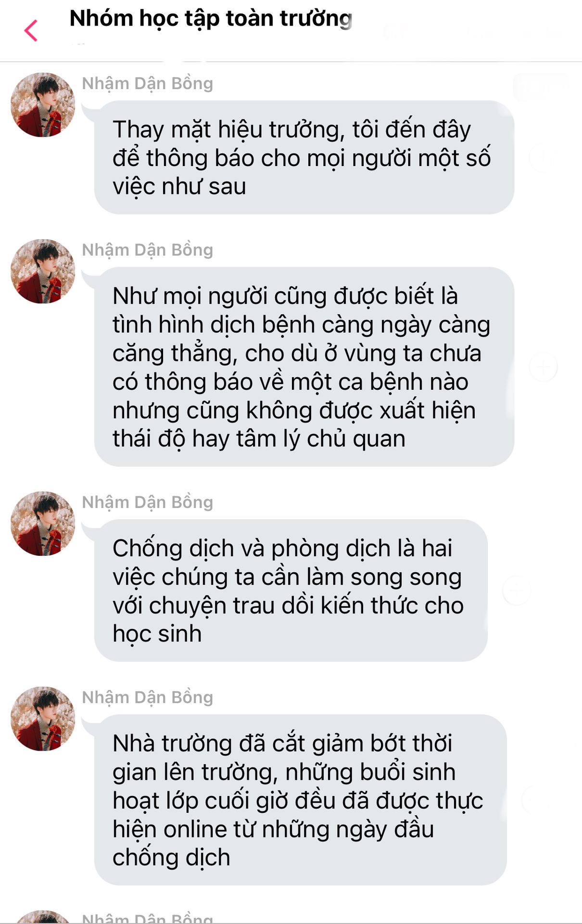Screen dimensions: 582x924
Task: Tap the cut-off sender name at screen bottom
Action: click(x=148, y=918)
